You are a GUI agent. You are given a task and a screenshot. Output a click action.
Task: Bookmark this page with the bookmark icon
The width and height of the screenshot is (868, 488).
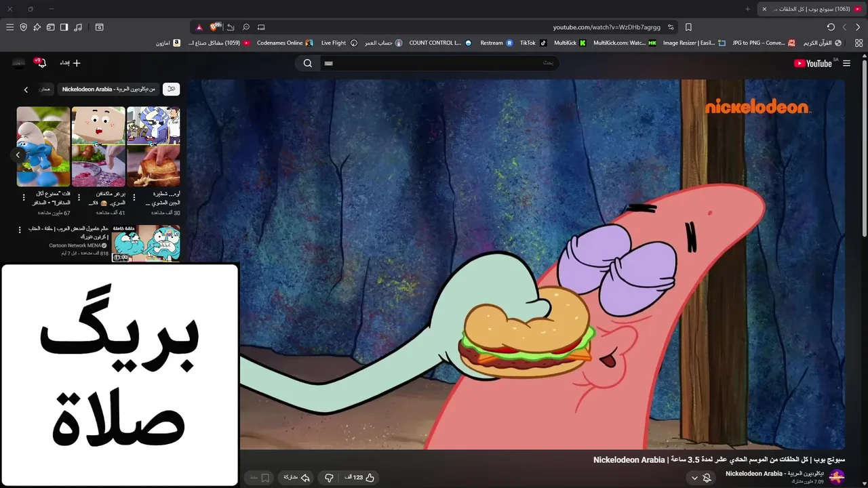688,27
